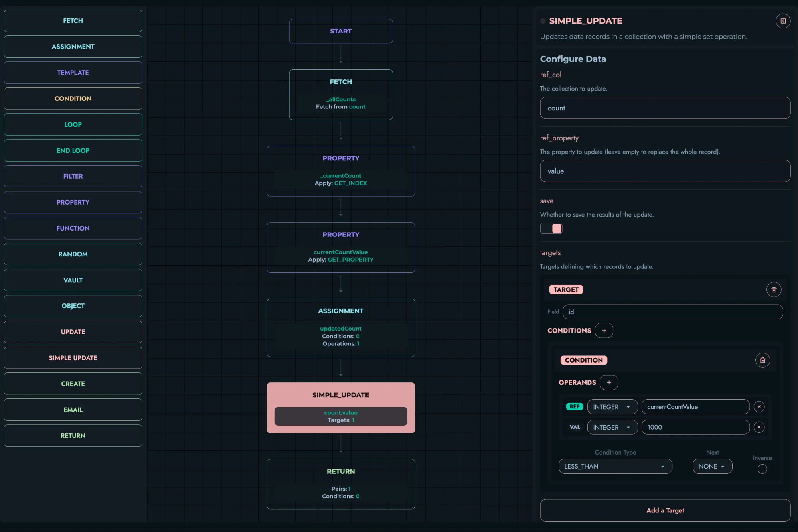Image resolution: width=798 pixels, height=532 pixels.
Task: Select SIMPLE UPDATE from the node palette
Action: (73, 358)
